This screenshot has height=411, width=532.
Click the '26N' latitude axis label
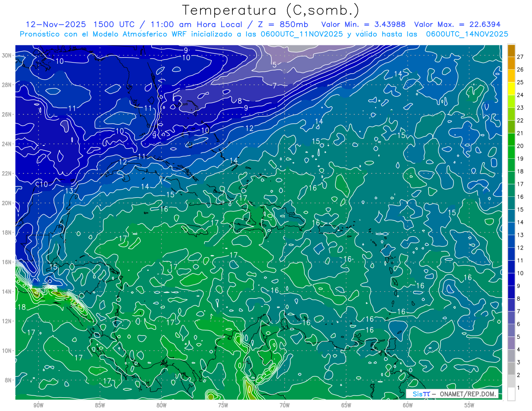(x=7, y=114)
